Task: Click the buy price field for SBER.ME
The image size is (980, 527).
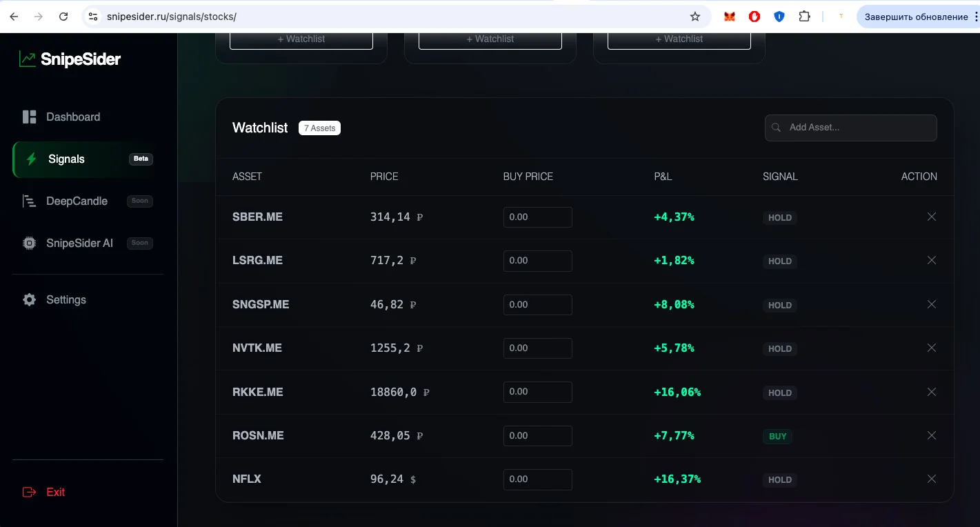Action: pos(538,217)
